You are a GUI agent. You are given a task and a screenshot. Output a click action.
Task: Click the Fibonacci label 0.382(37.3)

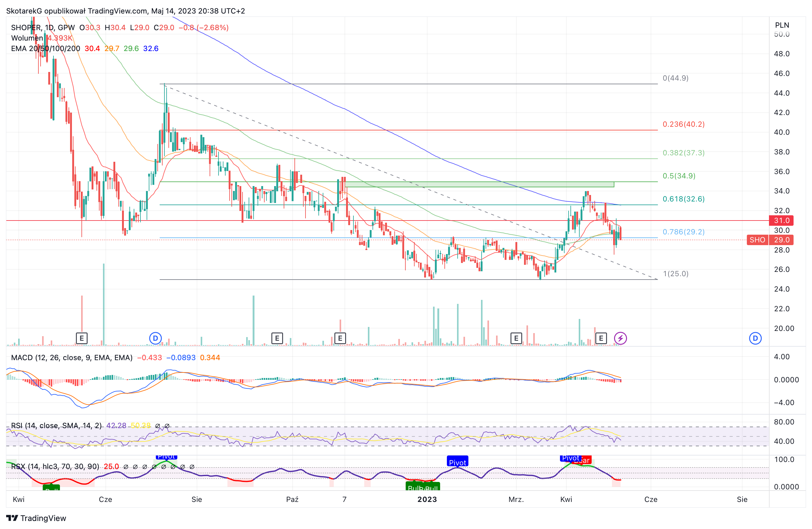[684, 153]
